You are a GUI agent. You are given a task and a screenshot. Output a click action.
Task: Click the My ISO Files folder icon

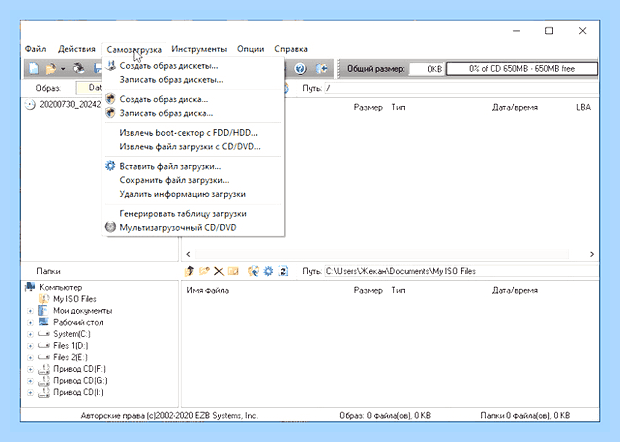(x=44, y=299)
